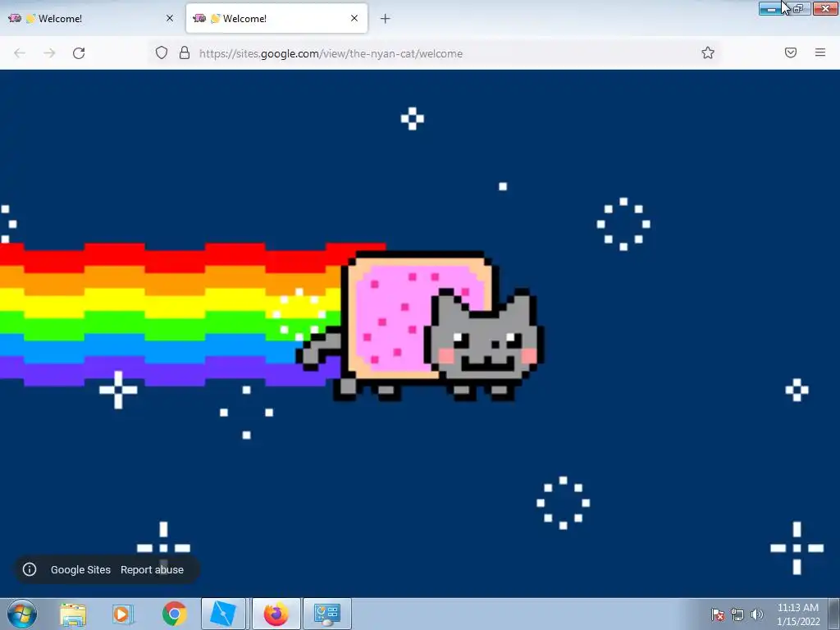View site security via the padlock icon

tap(185, 52)
